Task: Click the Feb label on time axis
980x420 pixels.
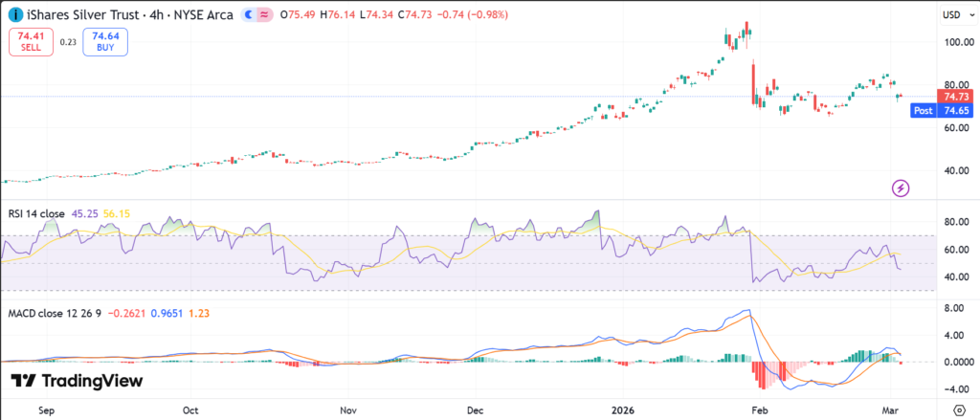Action: 761,409
